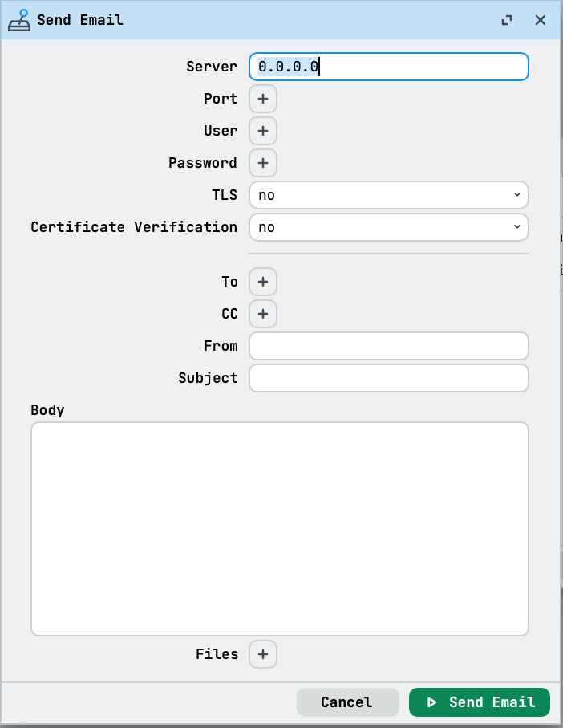The image size is (563, 728).
Task: Add Files attachment with plus button
Action: tap(263, 653)
